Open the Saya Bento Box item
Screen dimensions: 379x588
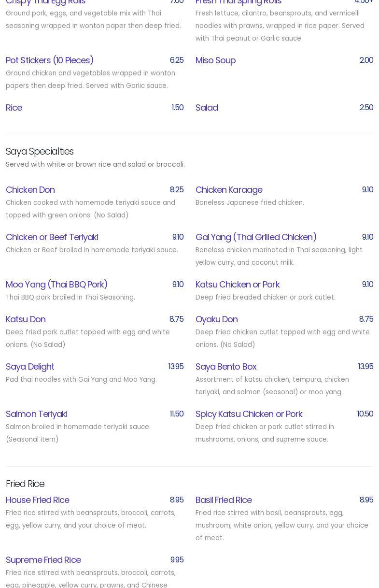click(226, 367)
